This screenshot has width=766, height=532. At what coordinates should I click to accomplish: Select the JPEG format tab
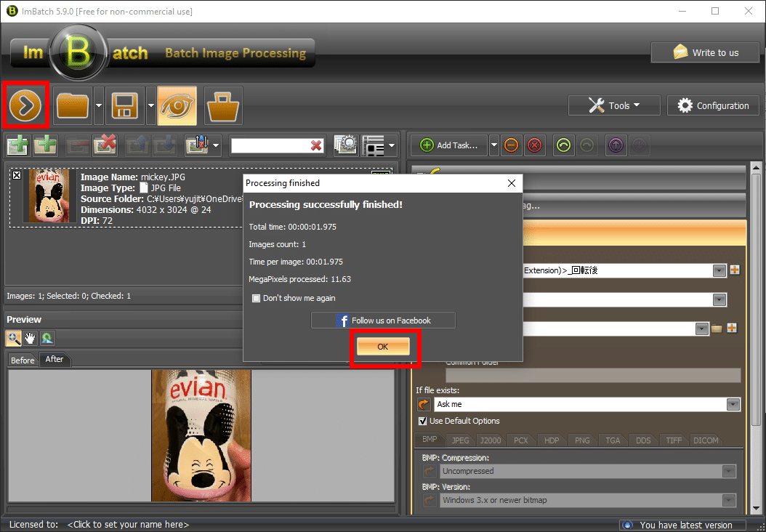coord(460,440)
